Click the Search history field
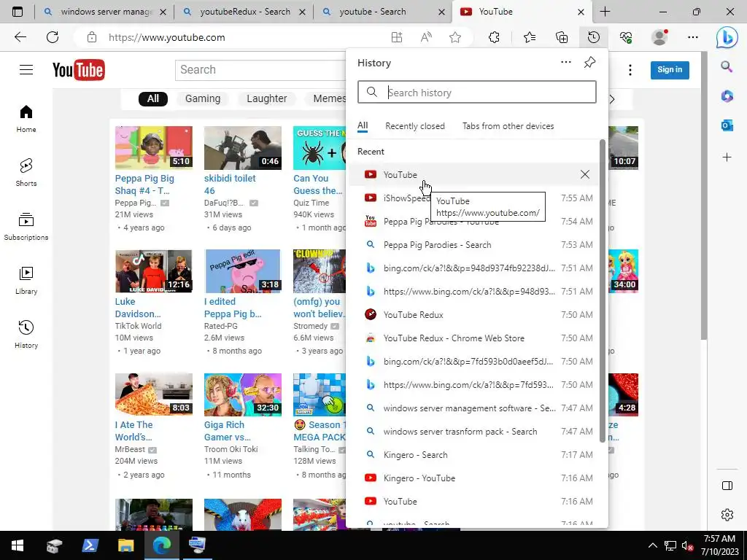This screenshot has height=560, width=747. 477,92
